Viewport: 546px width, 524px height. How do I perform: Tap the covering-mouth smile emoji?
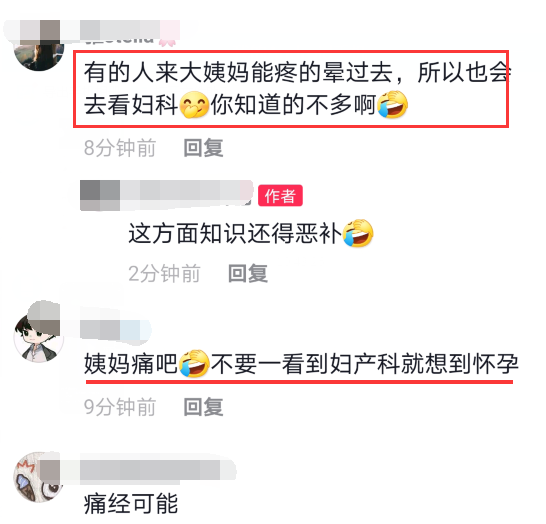coord(194,105)
